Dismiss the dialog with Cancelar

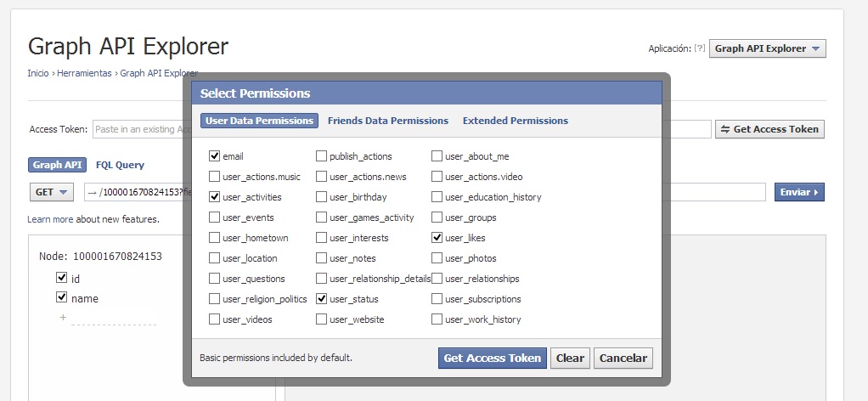click(x=623, y=358)
